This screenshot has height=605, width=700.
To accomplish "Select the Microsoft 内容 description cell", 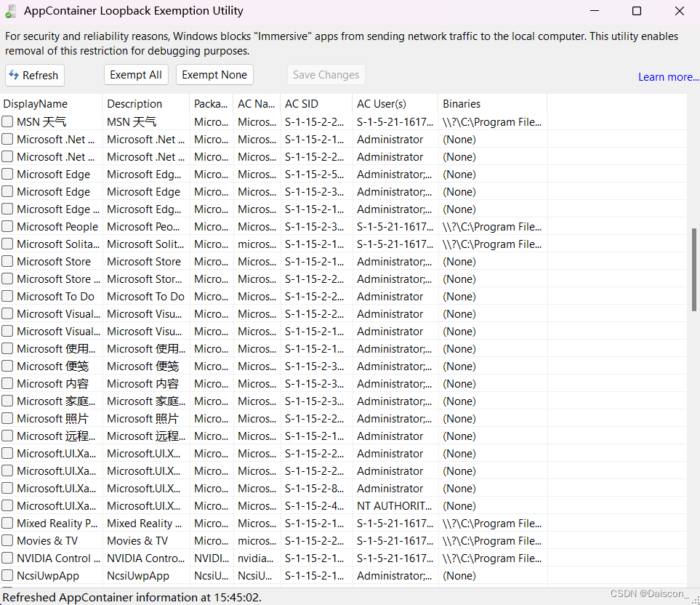I will (145, 383).
